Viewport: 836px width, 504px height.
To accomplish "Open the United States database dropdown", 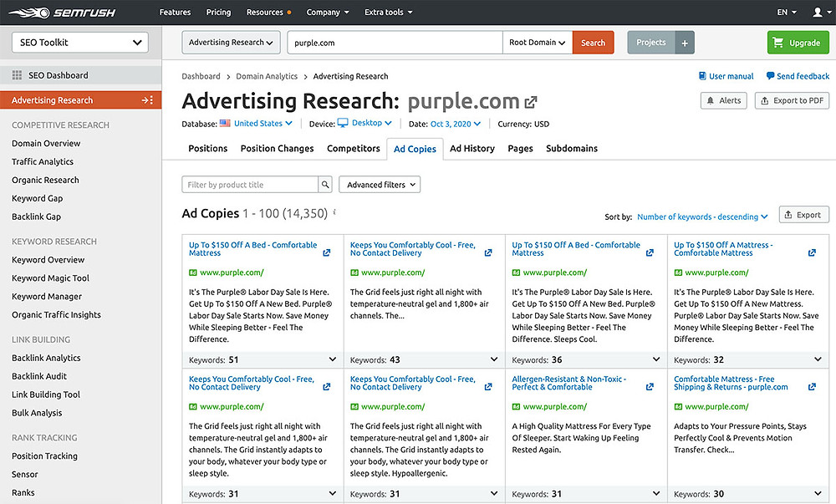I will (x=263, y=123).
